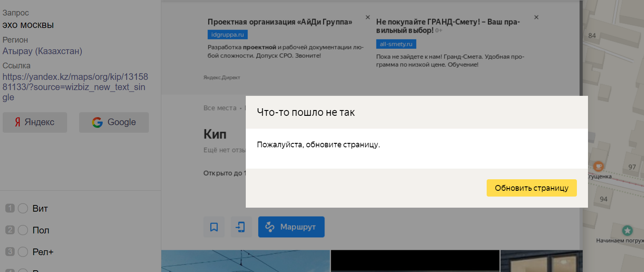Open the idgruppa.ru ad link

tap(228, 35)
